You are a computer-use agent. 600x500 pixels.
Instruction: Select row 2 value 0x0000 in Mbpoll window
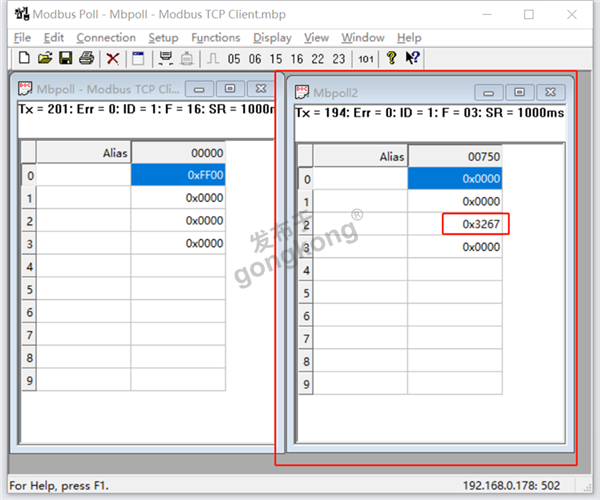coord(178,220)
